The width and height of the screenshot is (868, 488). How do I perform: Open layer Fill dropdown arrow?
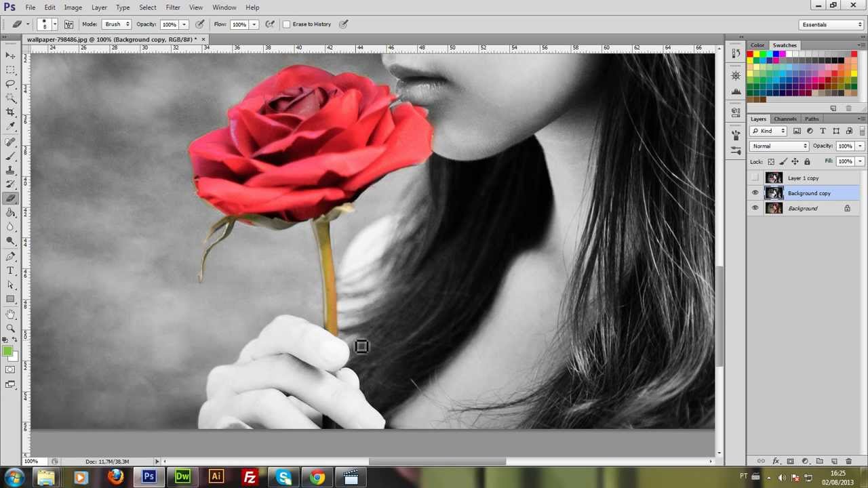(860, 161)
